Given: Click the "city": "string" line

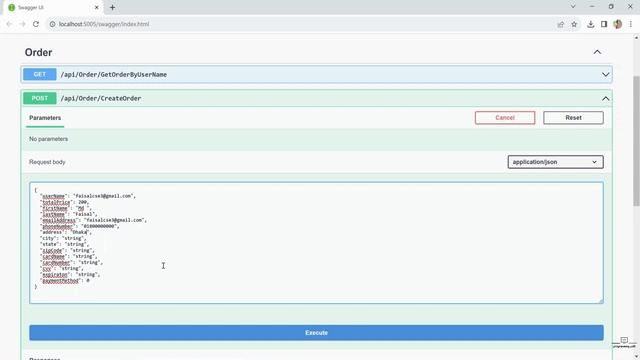Looking at the screenshot, I should click(63, 238).
